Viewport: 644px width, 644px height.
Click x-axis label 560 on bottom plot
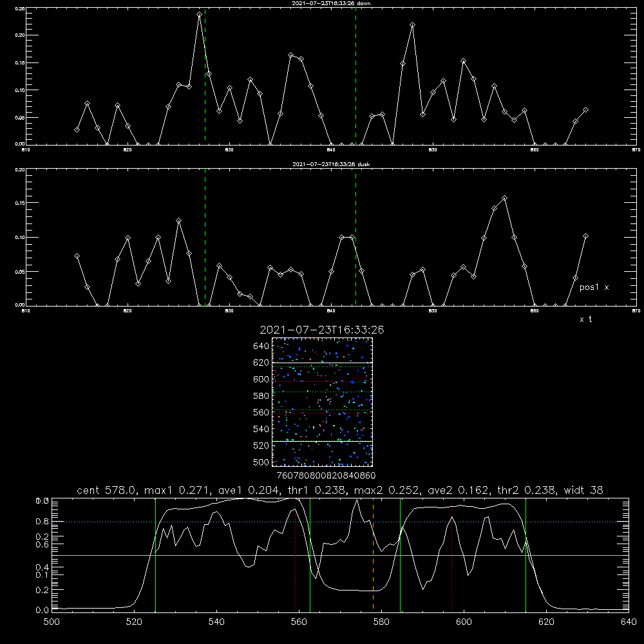[299, 622]
